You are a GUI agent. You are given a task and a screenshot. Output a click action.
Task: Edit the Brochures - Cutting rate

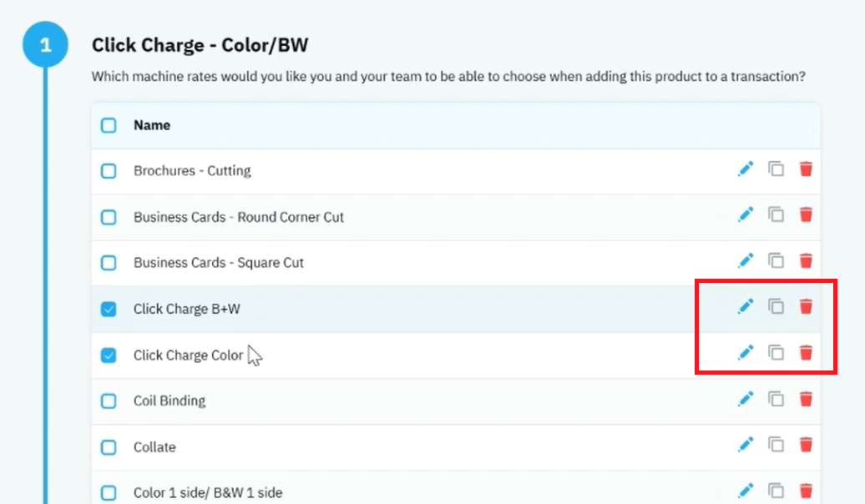(x=746, y=169)
